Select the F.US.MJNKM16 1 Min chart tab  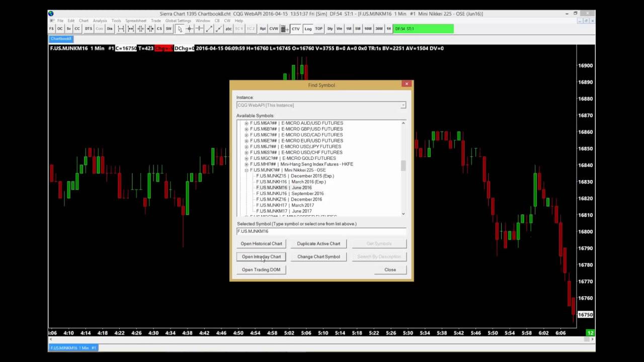pyautogui.click(x=73, y=347)
